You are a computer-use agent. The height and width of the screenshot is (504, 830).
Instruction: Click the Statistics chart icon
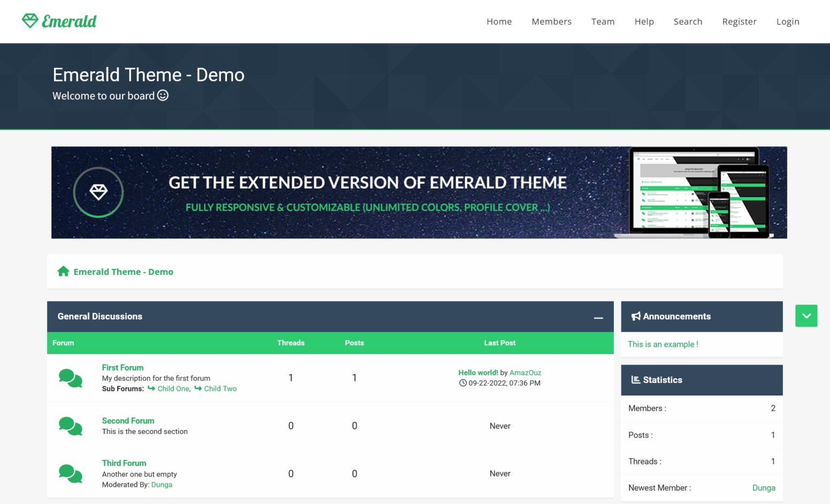(x=636, y=380)
